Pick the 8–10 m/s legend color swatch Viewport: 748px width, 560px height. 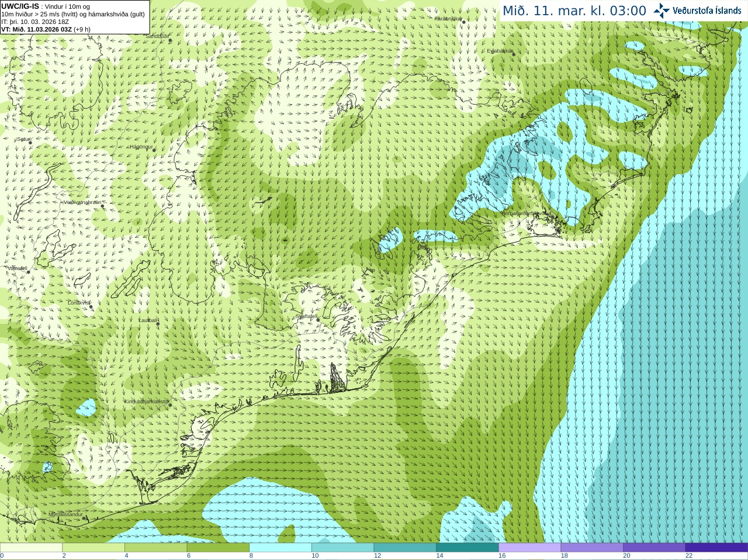click(x=280, y=548)
